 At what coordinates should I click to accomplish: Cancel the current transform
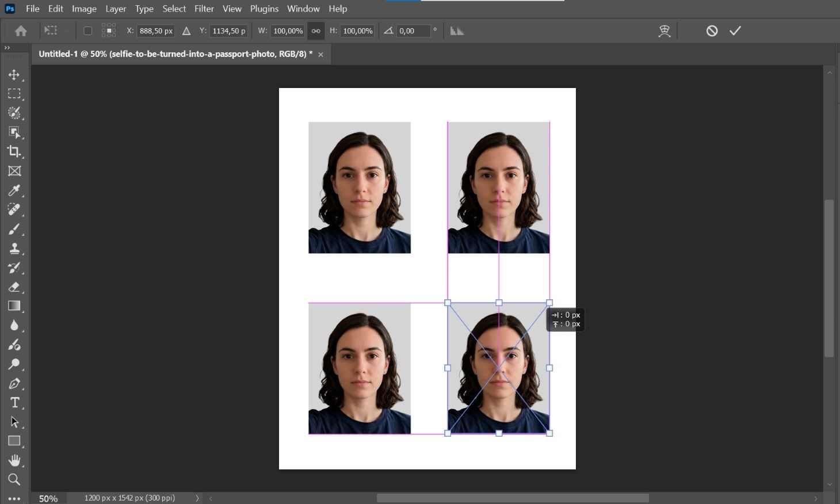[x=712, y=30]
